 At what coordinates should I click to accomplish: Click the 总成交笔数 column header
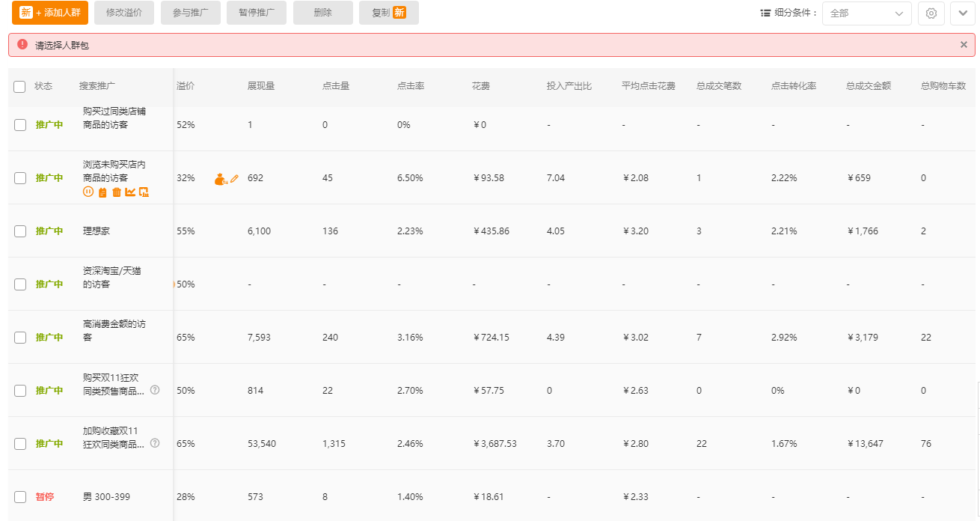coord(719,86)
